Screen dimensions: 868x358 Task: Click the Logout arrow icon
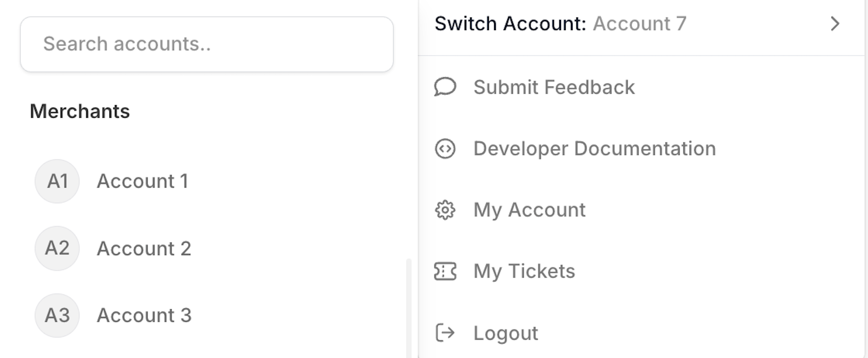[x=445, y=333]
